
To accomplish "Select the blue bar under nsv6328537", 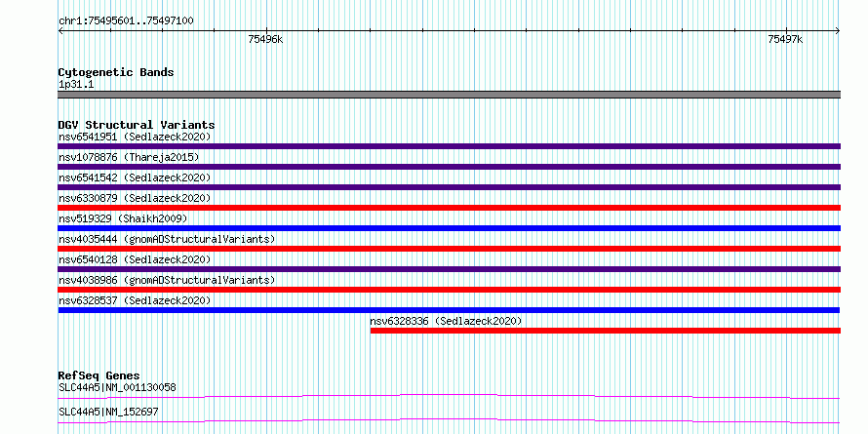I will [x=449, y=310].
